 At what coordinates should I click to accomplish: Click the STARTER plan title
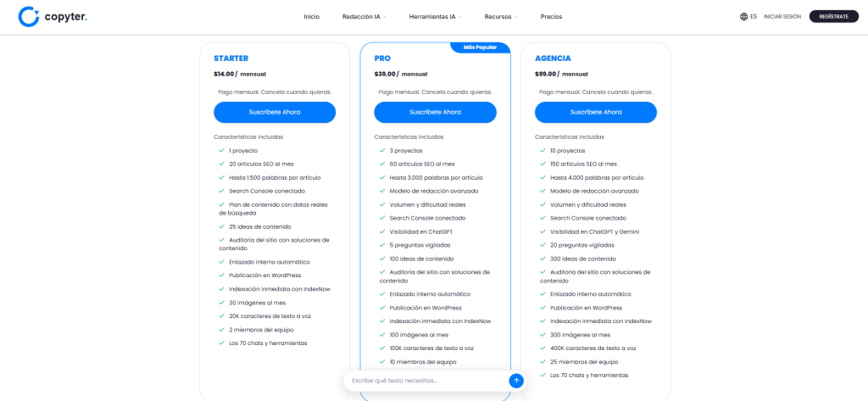click(x=231, y=58)
